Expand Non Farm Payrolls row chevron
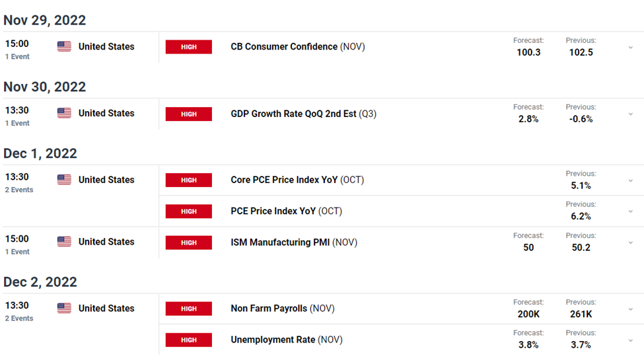644x355 pixels. pos(630,309)
